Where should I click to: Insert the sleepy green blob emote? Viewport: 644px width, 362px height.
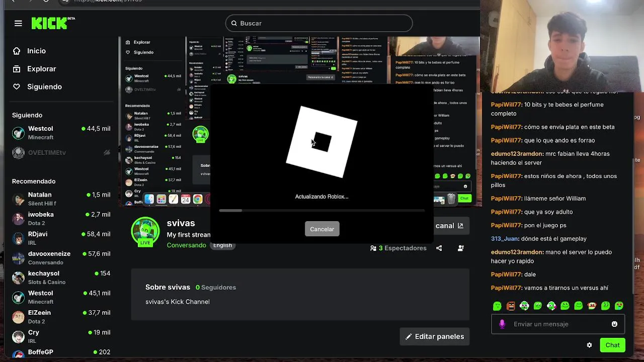497,306
